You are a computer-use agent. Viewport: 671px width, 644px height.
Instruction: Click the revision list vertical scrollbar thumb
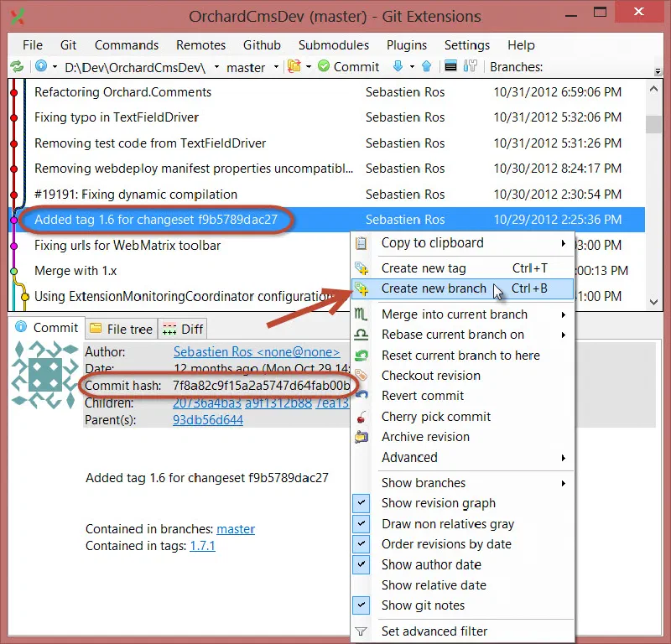pyautogui.click(x=653, y=124)
